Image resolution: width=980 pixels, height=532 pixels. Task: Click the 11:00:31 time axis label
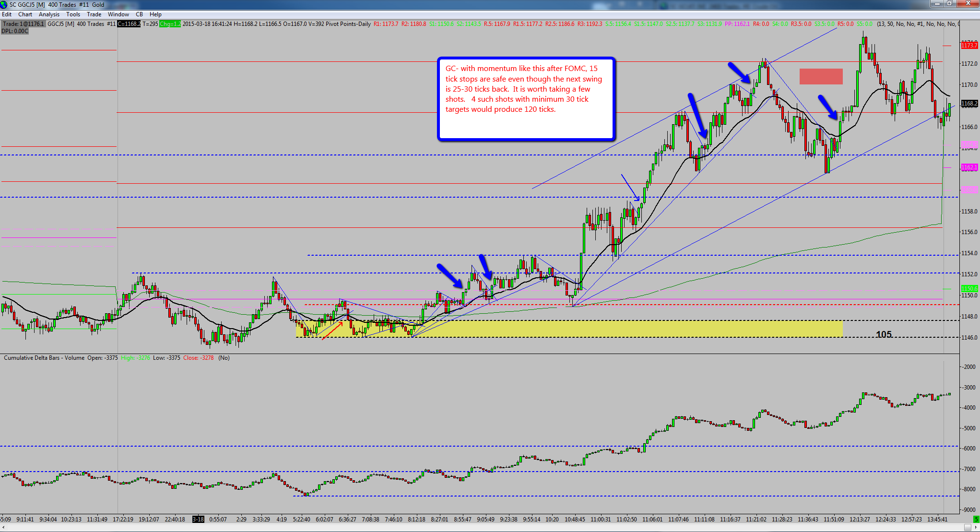point(601,520)
